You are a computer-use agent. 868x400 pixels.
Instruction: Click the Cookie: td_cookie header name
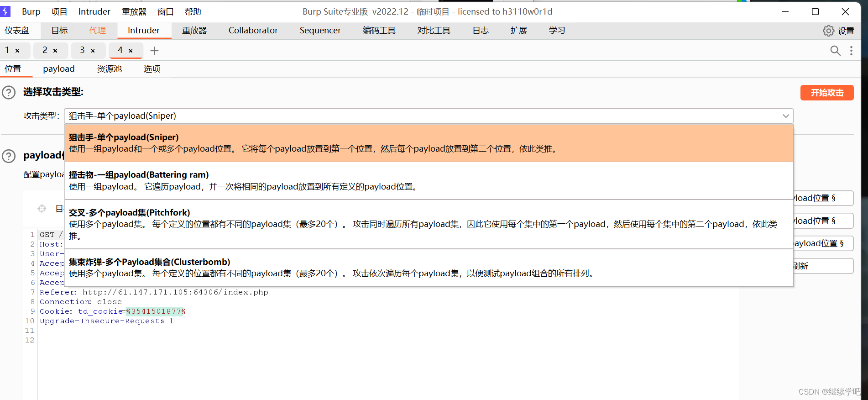[x=81, y=311]
